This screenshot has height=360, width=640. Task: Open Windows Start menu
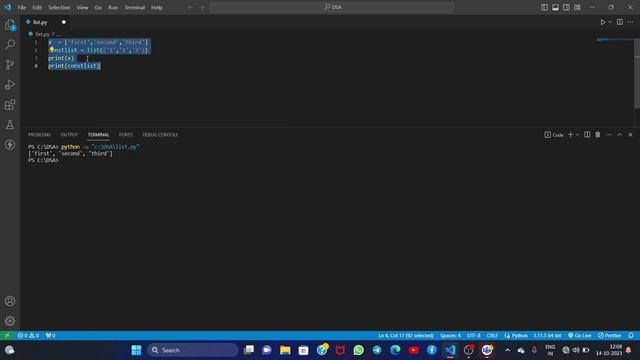click(136, 350)
